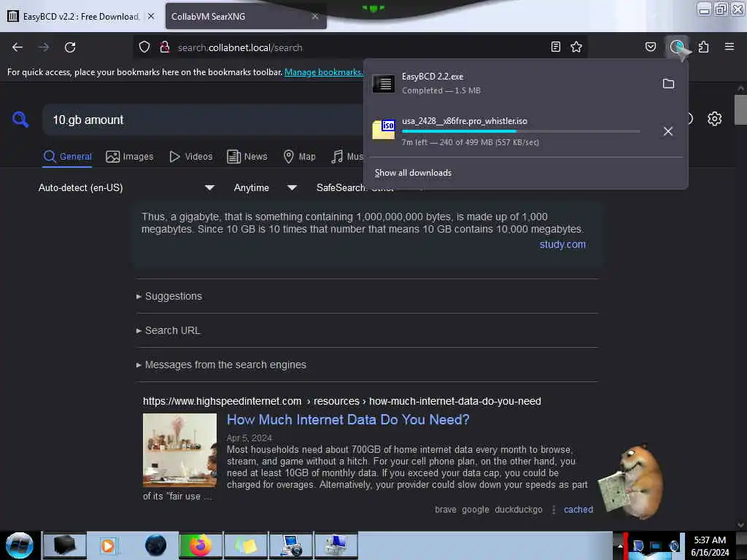Switch to Map results
Image resolution: width=747 pixels, height=560 pixels.
pos(299,156)
